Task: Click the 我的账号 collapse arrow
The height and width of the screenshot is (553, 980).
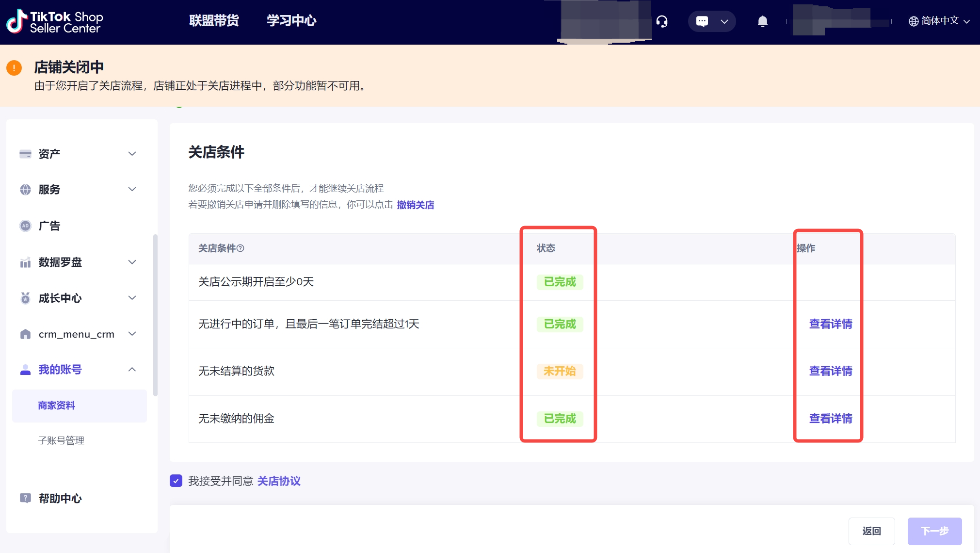Action: 134,369
